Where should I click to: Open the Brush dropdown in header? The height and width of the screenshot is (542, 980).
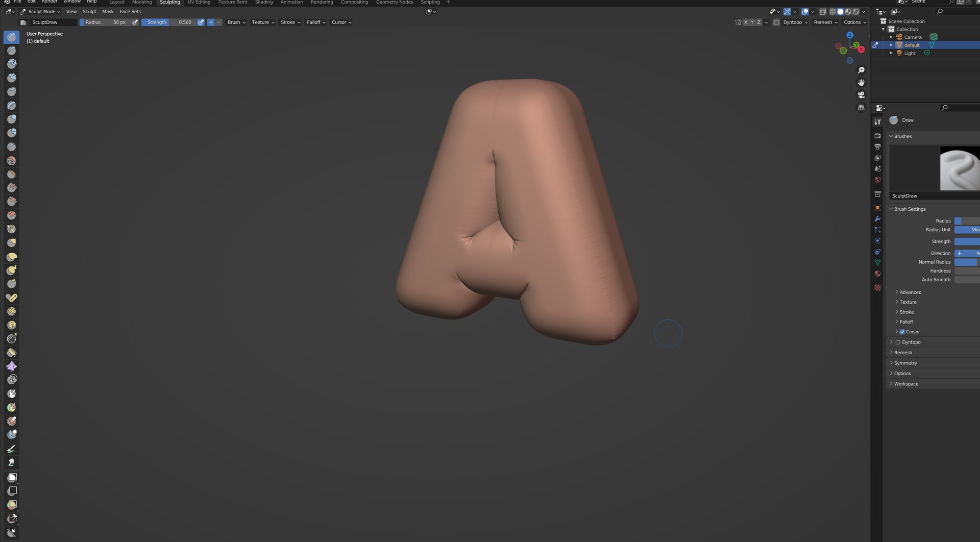(236, 22)
